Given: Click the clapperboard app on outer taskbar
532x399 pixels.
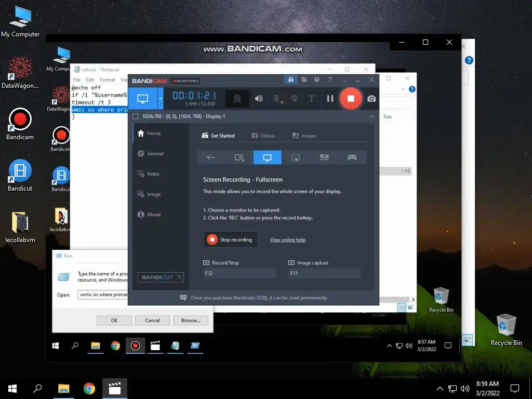Looking at the screenshot, I should click(115, 389).
